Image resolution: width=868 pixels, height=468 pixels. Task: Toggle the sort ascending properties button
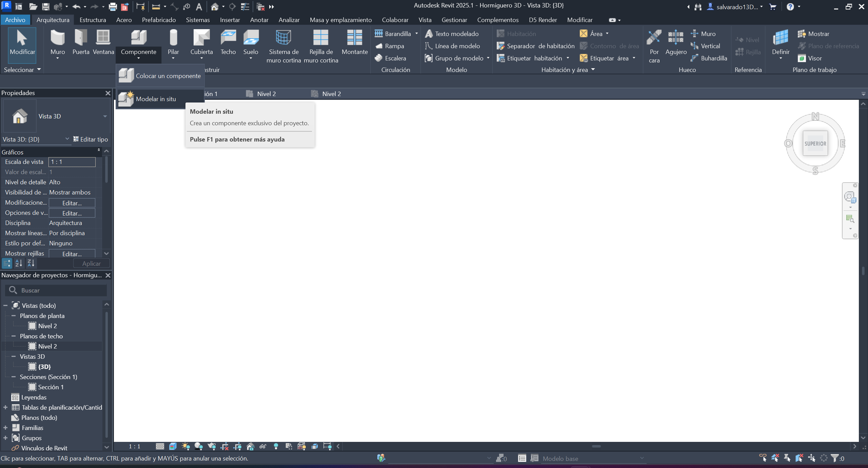click(x=19, y=263)
